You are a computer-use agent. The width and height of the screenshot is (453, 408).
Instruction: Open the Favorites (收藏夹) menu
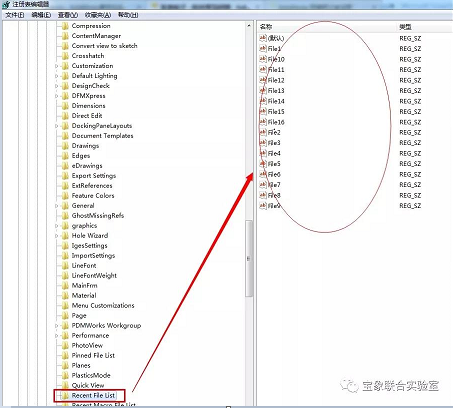[x=98, y=15]
